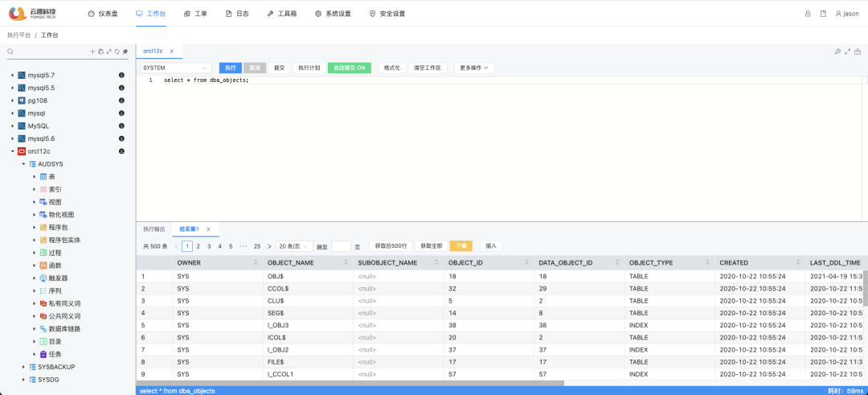
Task: Click the fullscreen expand icon above the editor
Action: [x=848, y=51]
